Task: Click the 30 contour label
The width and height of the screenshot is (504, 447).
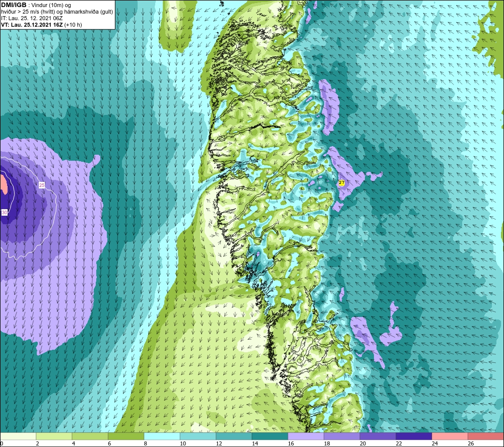Action: pyautogui.click(x=5, y=213)
